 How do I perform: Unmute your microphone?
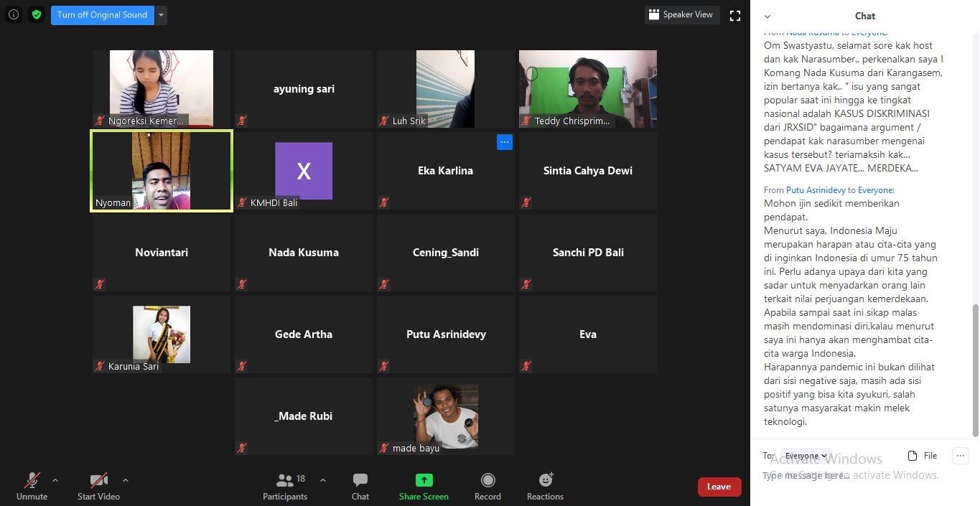click(32, 486)
